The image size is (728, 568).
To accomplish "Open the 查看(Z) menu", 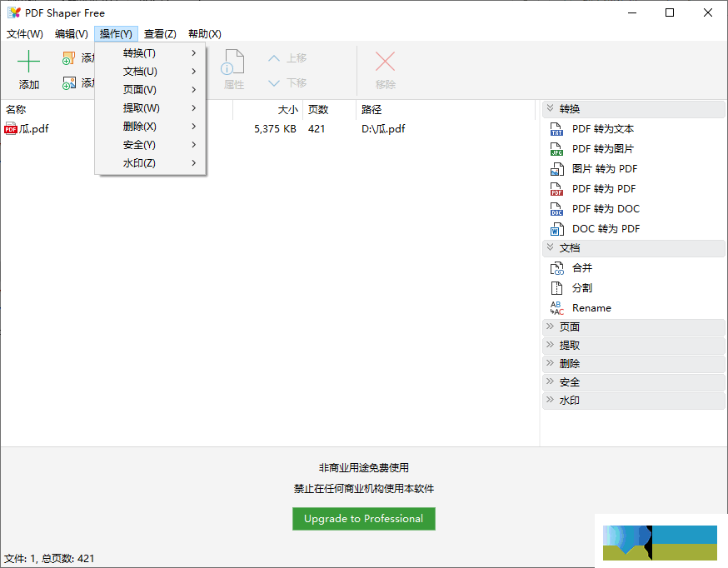I will 160,34.
